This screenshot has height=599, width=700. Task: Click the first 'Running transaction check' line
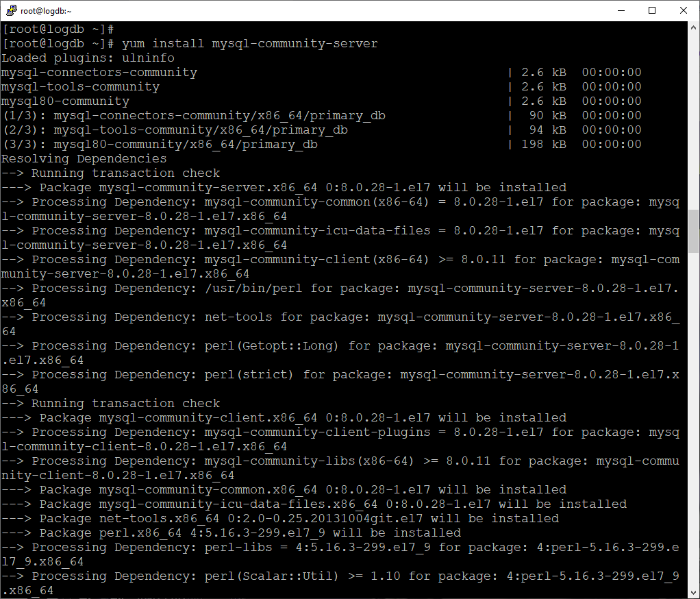[x=110, y=173]
